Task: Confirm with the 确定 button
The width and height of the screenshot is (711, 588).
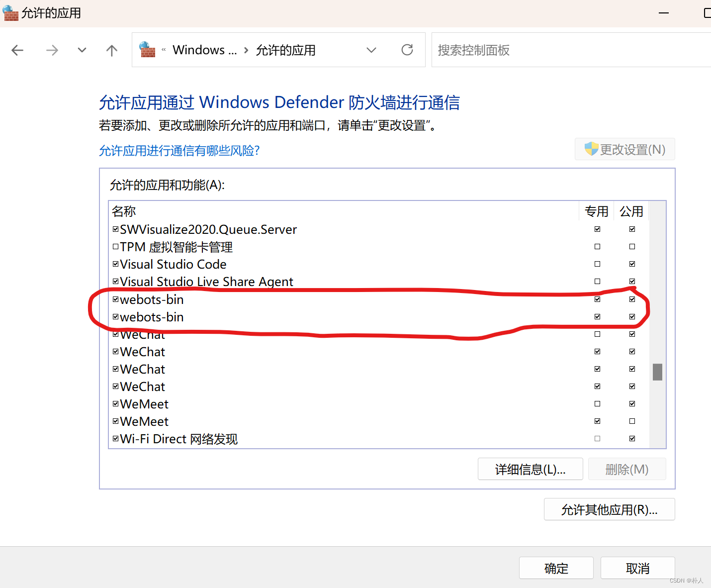Action: click(x=556, y=568)
